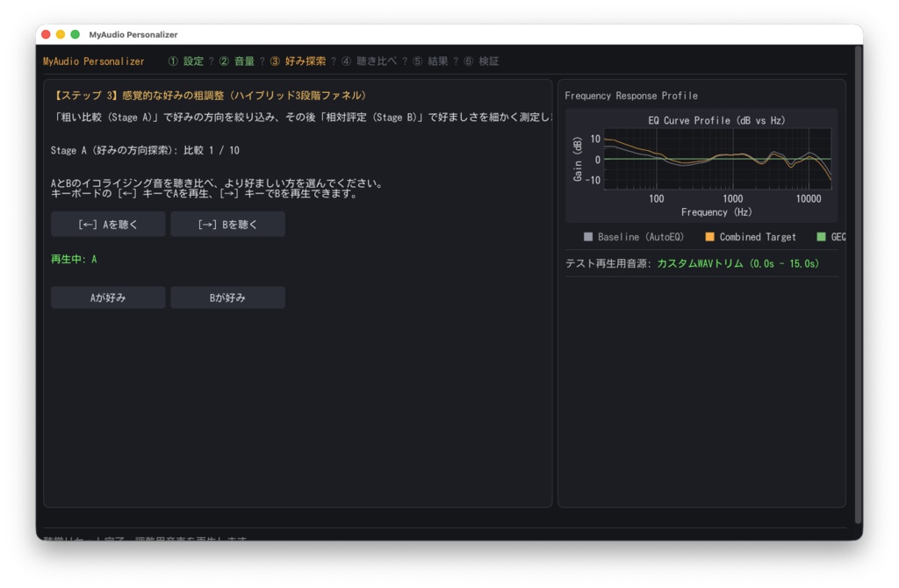The width and height of the screenshot is (899, 588).
Task: Click the Combined Target legend label
Action: (x=758, y=237)
